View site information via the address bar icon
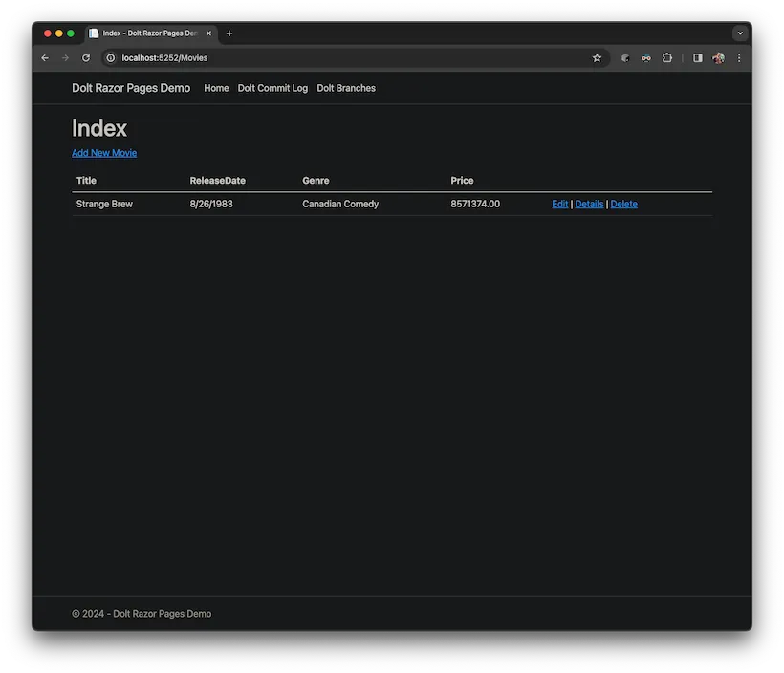784x673 pixels. tap(109, 57)
